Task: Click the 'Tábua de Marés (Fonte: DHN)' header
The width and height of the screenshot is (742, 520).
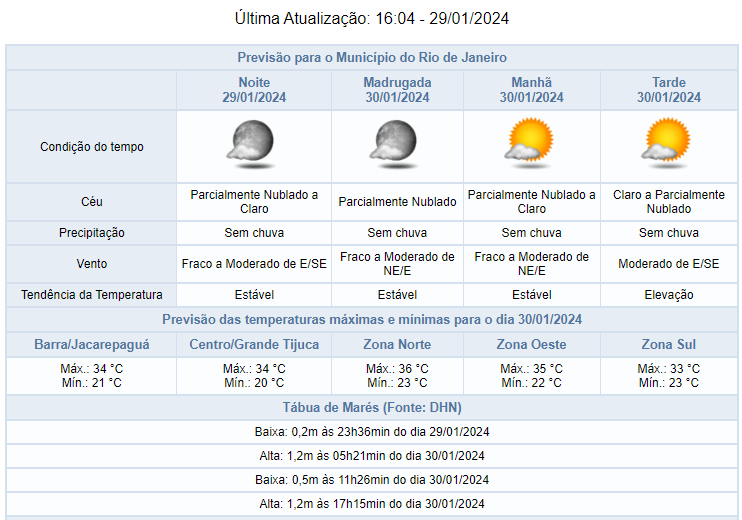Action: pyautogui.click(x=372, y=407)
